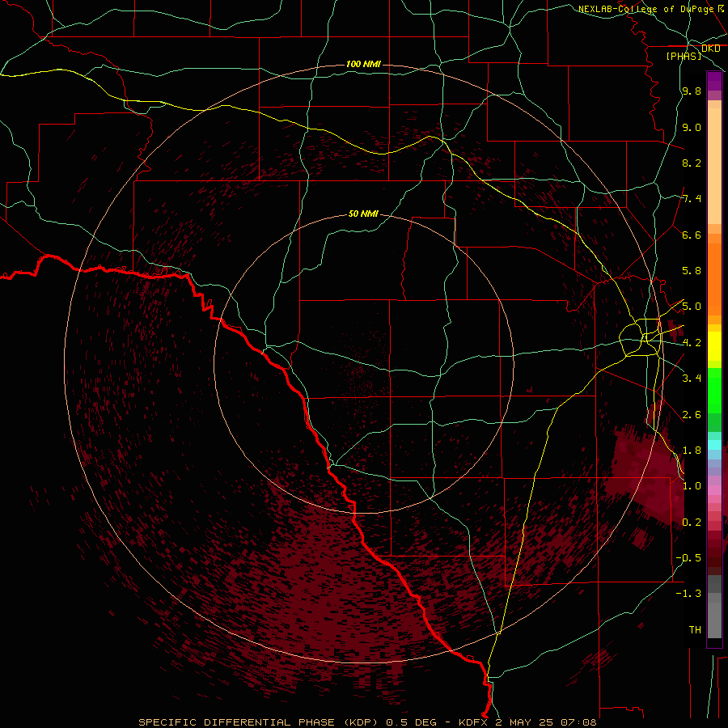This screenshot has width=728, height=728.
Task: Click the peach segment of the color bar
Action: [714, 166]
